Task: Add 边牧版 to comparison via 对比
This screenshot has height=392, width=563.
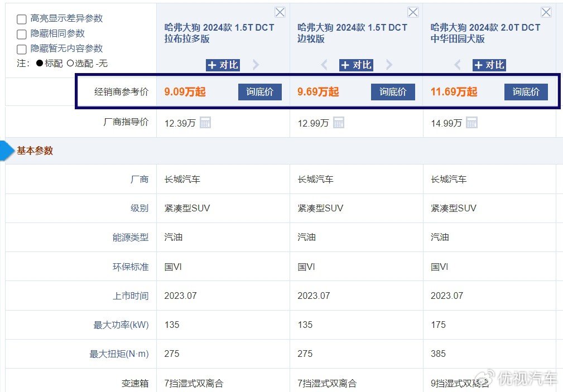Action: (356, 65)
